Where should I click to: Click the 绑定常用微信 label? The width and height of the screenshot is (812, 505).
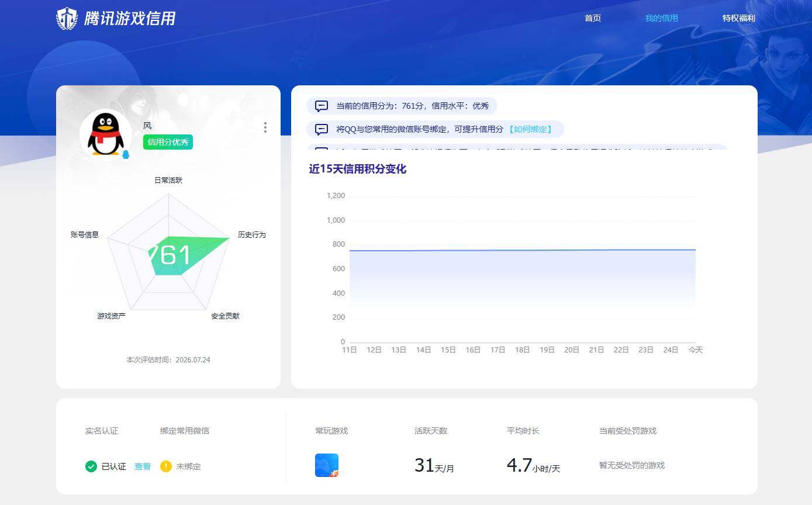click(x=185, y=431)
